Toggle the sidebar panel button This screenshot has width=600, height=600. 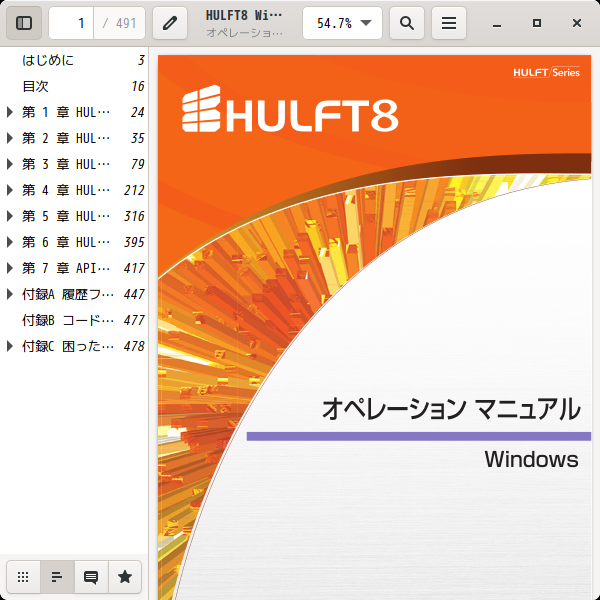(24, 23)
